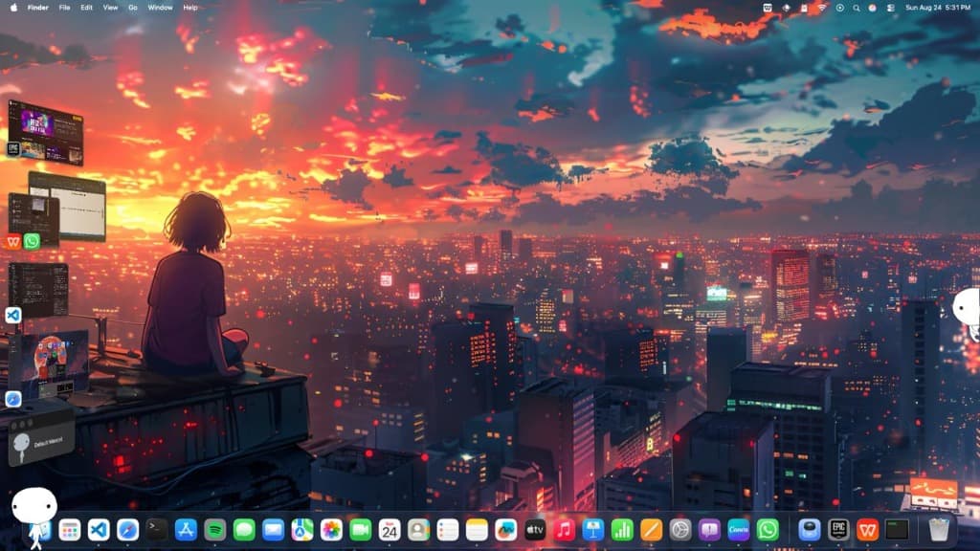Select WPS and WhatsApp window group thumbnail

tap(56, 209)
